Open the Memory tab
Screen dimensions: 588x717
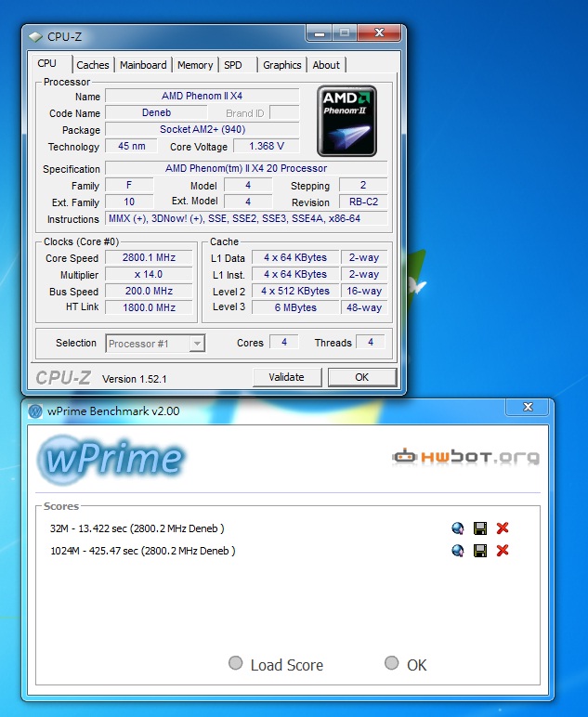(x=195, y=65)
